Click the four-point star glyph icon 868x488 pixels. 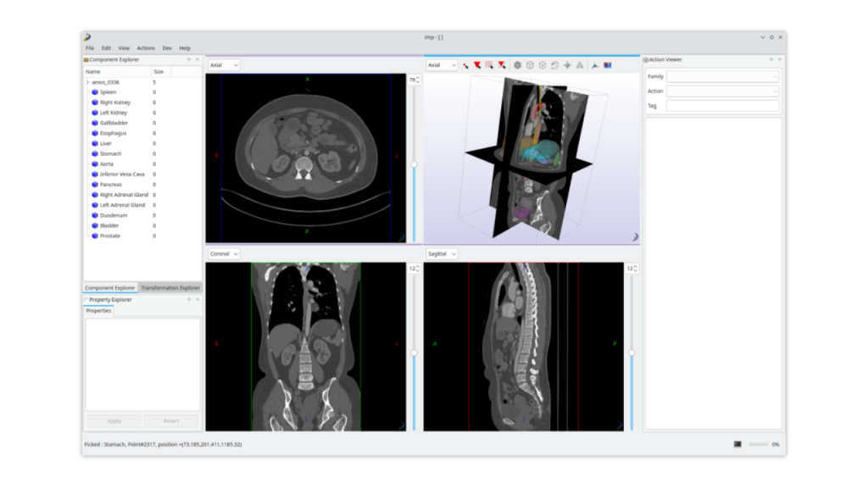pos(567,65)
